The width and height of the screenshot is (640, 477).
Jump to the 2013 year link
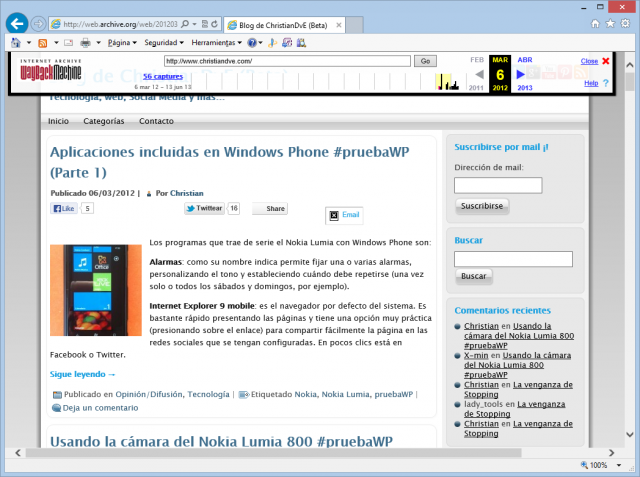pos(525,88)
